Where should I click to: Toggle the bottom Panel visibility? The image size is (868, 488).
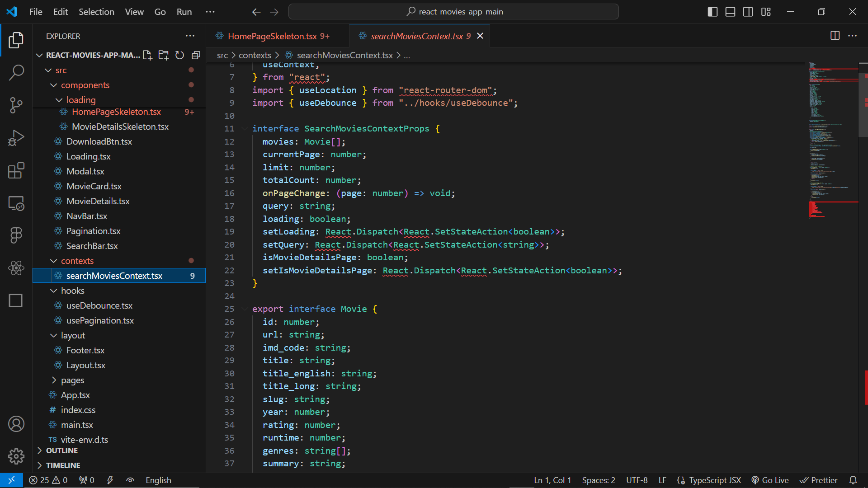click(x=730, y=12)
